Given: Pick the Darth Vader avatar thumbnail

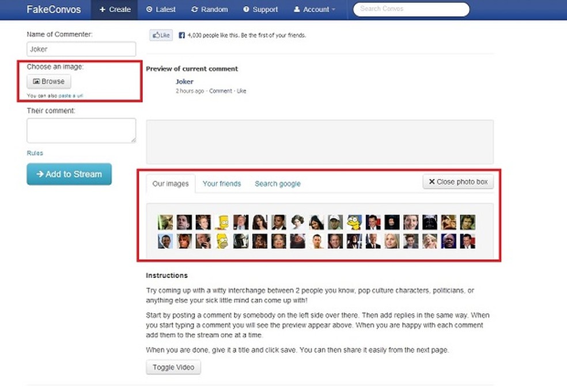Looking at the screenshot, I should click(430, 222).
